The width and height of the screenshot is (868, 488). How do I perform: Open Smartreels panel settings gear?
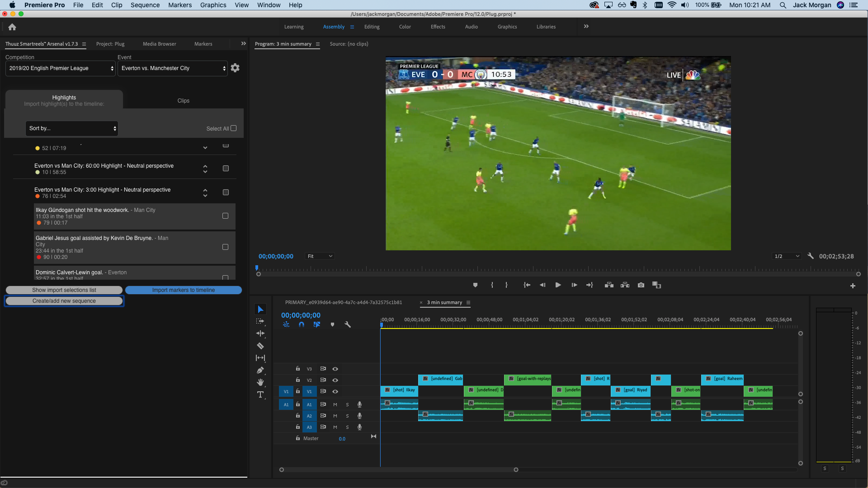pos(235,68)
